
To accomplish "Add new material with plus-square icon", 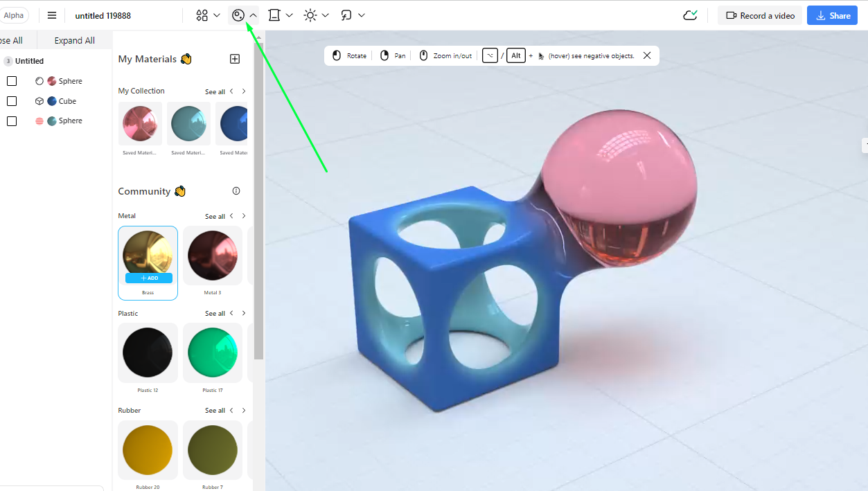I will (x=235, y=59).
